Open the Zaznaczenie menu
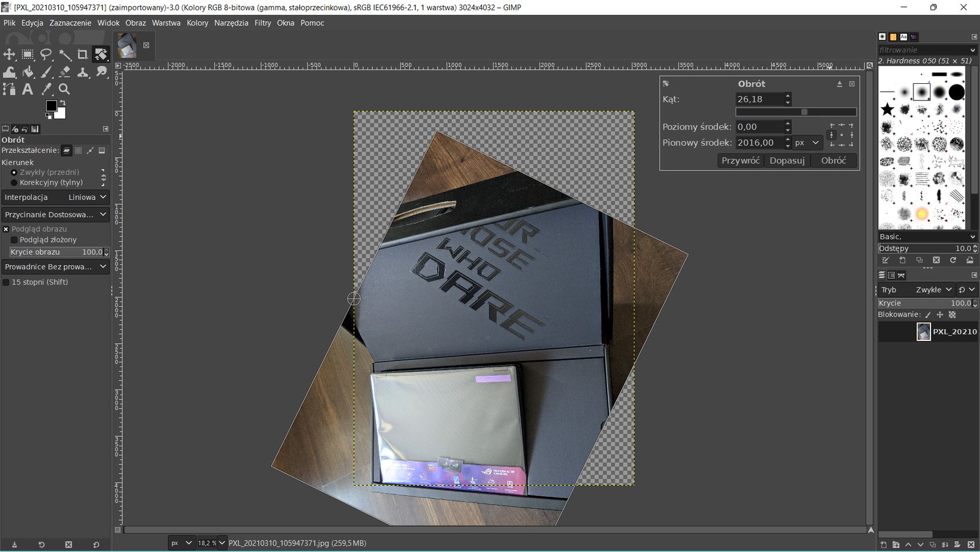The width and height of the screenshot is (980, 552). pos(70,23)
